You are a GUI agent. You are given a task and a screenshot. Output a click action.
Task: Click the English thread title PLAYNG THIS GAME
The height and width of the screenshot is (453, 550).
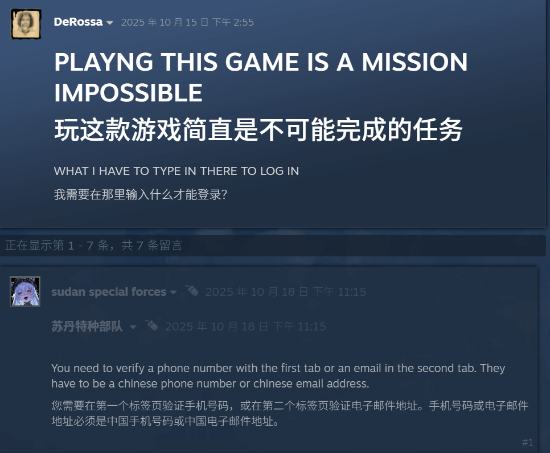[261, 77]
